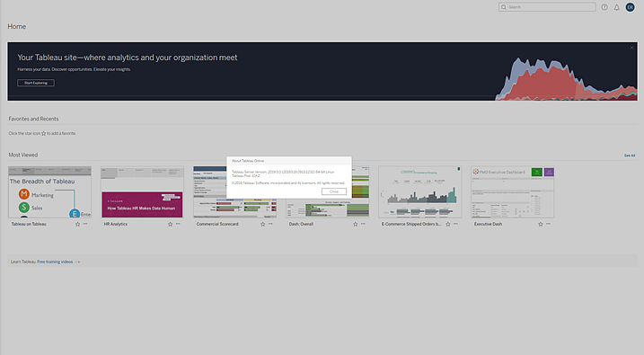Click the Tableau Pod text line
Viewport: 644px width, 355px height.
click(x=246, y=176)
